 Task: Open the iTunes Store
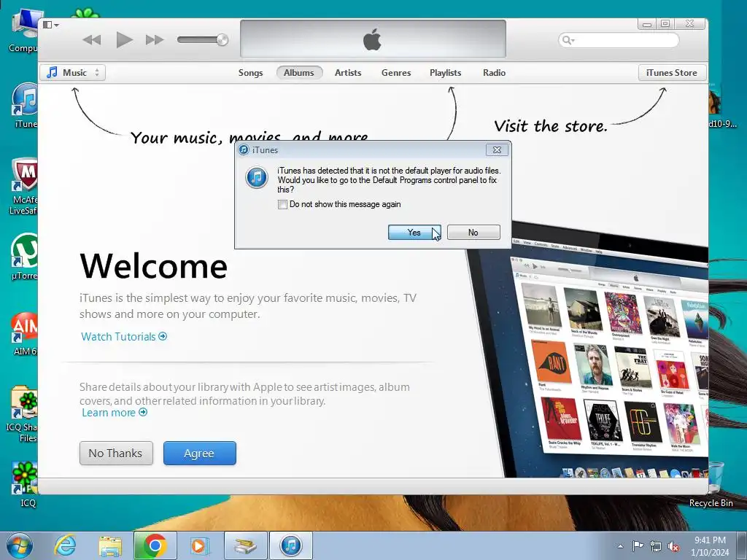point(672,73)
